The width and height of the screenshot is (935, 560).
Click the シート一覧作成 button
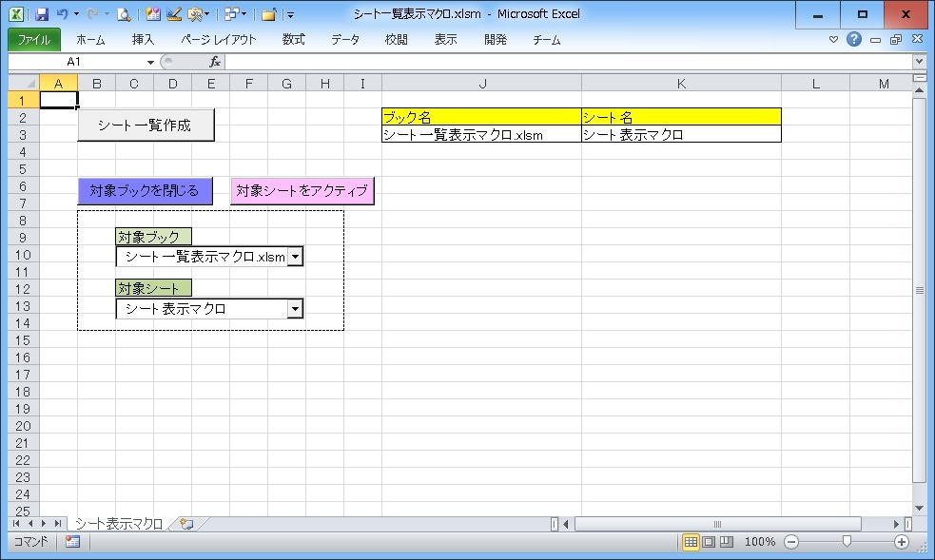click(x=146, y=126)
